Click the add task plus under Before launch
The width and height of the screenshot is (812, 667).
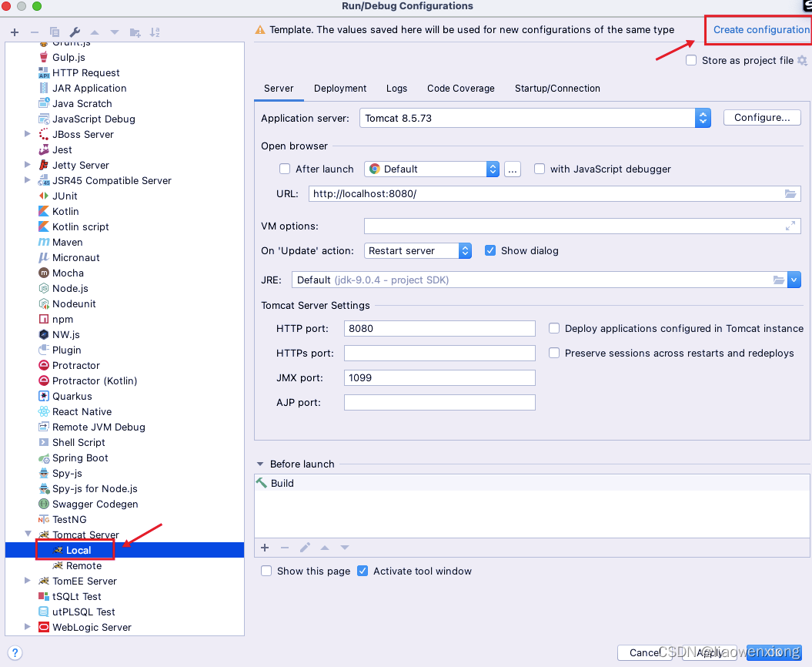[x=265, y=548]
